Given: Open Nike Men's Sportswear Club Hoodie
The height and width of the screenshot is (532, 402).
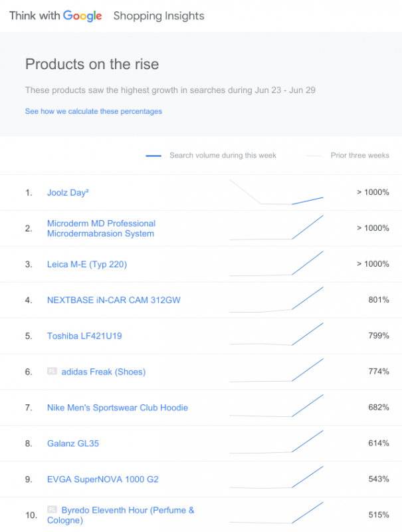Looking at the screenshot, I should (x=118, y=408).
